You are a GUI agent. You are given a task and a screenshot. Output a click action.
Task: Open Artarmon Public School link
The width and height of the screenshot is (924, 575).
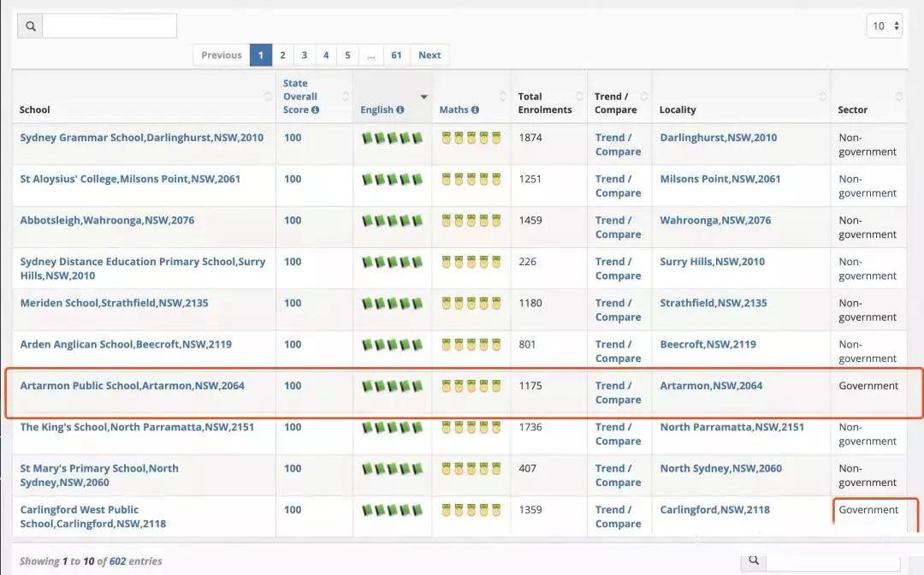(x=133, y=386)
